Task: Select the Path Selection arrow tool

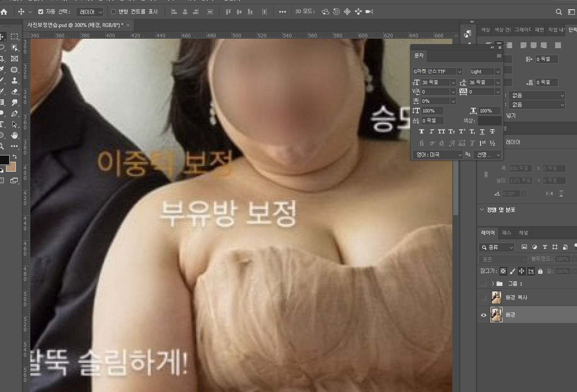Action: 14,124
